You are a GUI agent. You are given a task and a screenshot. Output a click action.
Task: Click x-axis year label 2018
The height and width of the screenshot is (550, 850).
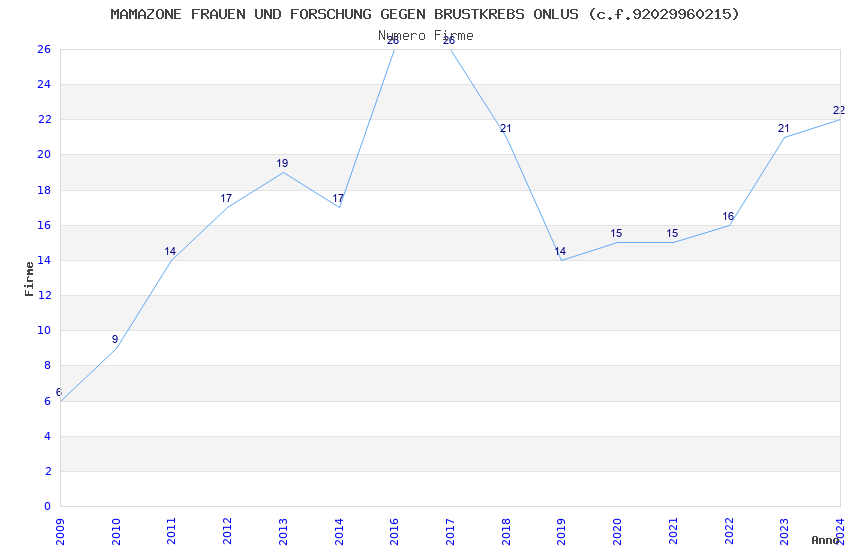(x=506, y=532)
